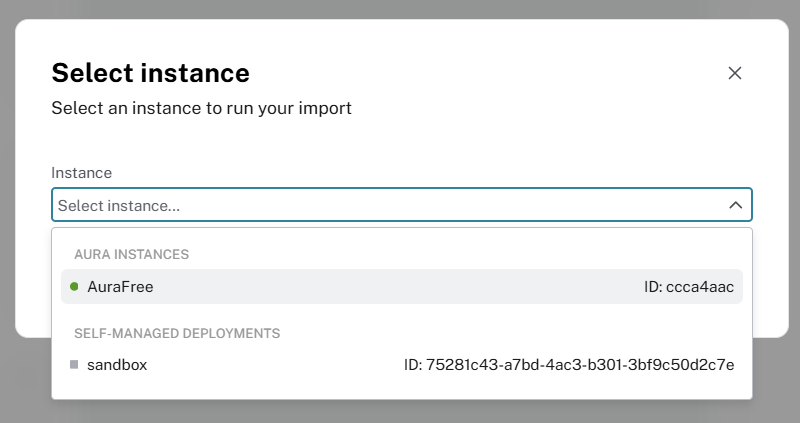Click the sandbox instance name label

click(x=117, y=365)
